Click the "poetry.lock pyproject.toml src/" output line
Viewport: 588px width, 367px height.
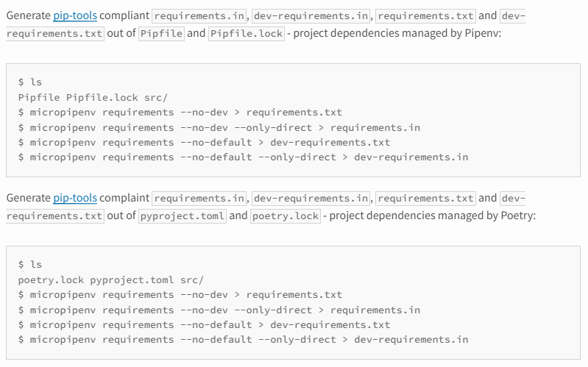[x=110, y=279]
